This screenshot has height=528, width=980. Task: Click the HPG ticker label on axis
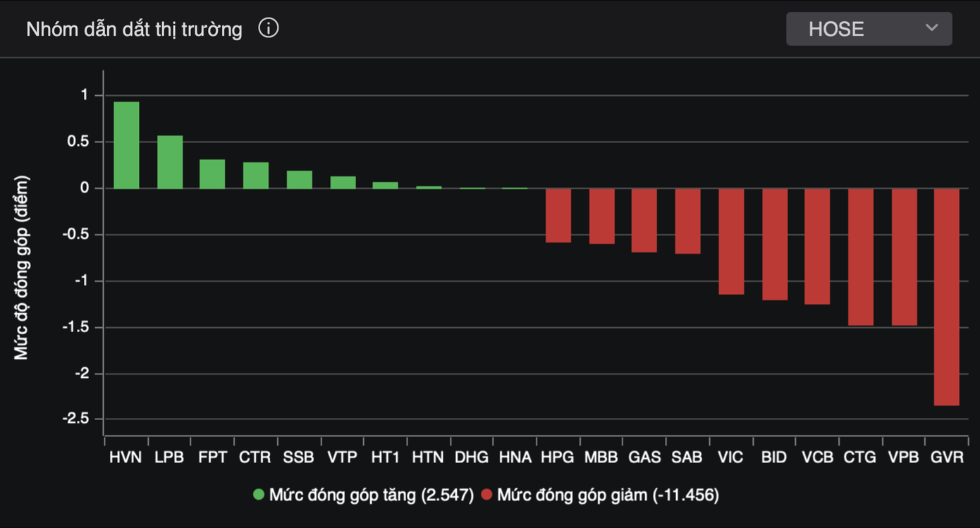point(557,457)
